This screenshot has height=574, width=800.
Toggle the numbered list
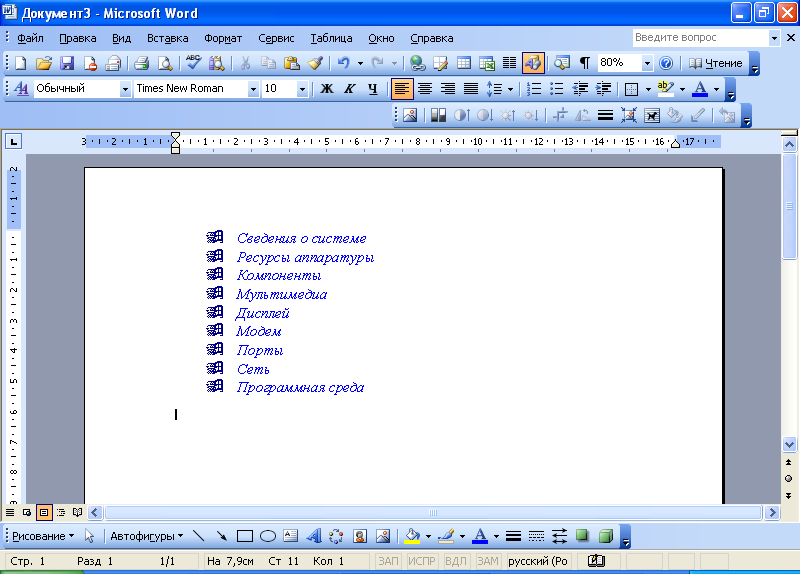(534, 89)
